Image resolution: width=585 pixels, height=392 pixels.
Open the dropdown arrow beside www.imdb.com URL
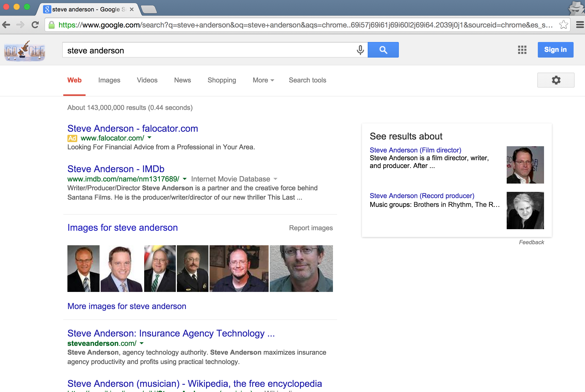[x=185, y=179]
